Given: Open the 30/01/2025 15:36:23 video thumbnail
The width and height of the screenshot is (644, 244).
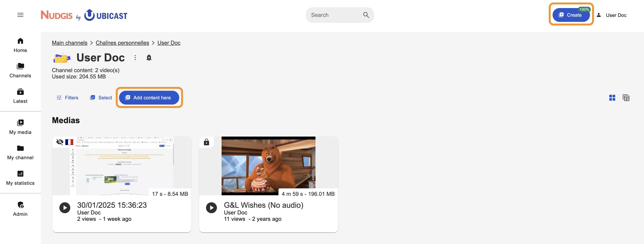Looking at the screenshot, I should 122,166.
